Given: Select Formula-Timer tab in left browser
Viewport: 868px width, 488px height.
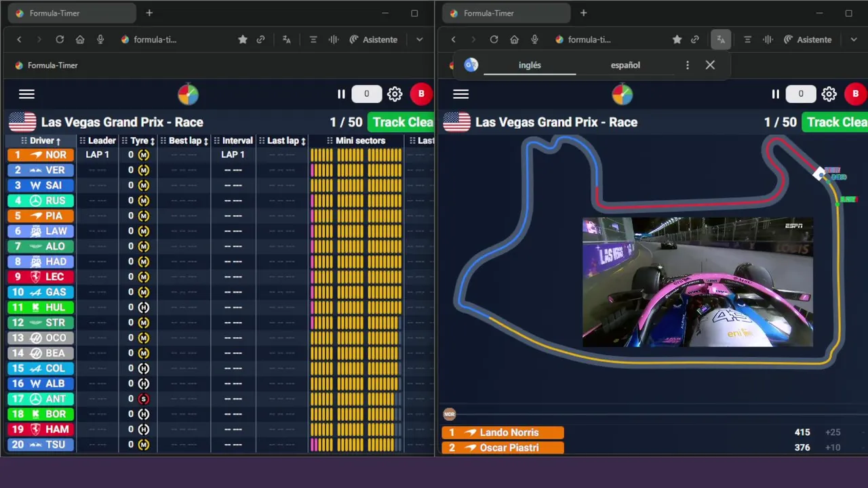Looking at the screenshot, I should (x=71, y=13).
